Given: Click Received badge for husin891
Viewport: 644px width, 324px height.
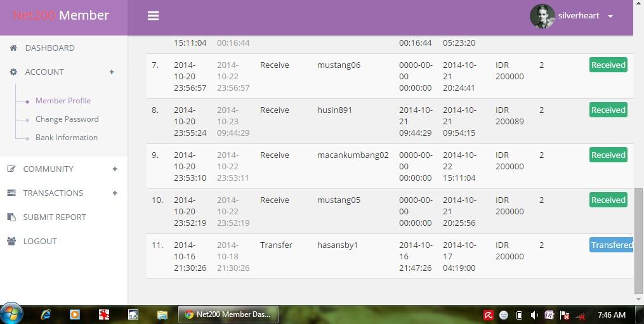Looking at the screenshot, I should pyautogui.click(x=608, y=110).
